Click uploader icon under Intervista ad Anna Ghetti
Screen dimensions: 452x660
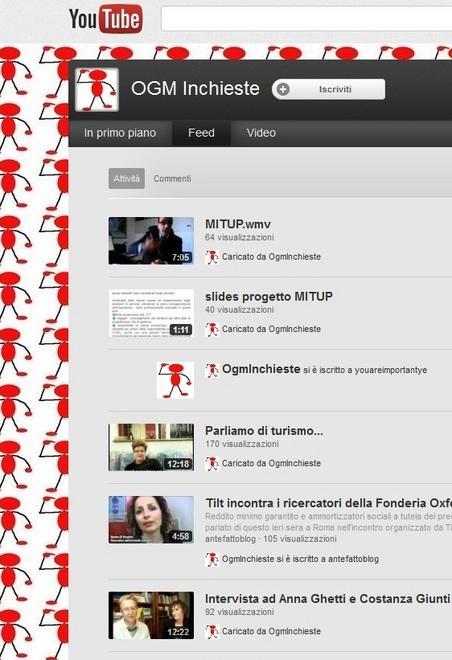[212, 631]
